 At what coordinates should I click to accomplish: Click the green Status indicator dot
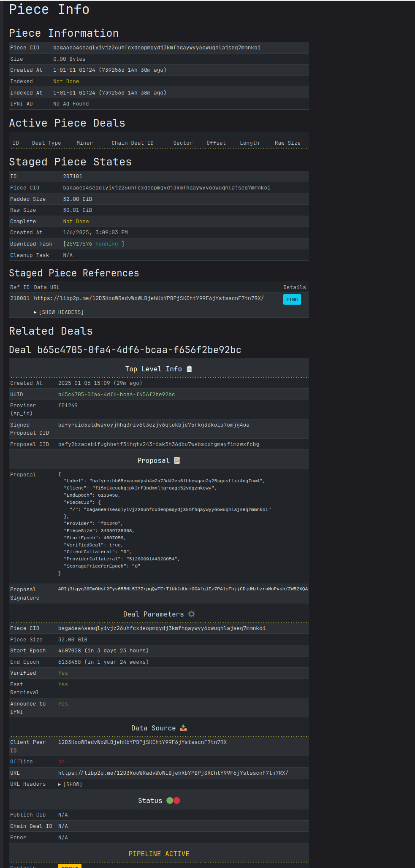(170, 800)
